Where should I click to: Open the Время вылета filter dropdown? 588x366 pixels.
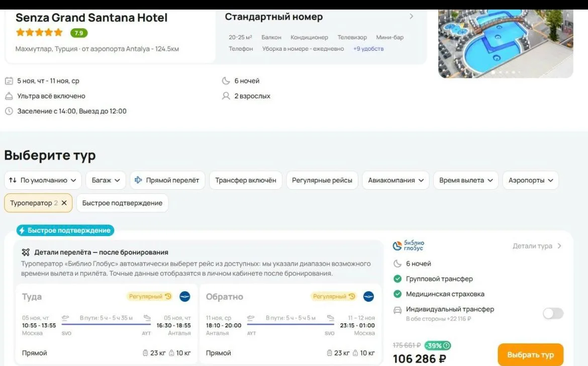[x=466, y=180]
